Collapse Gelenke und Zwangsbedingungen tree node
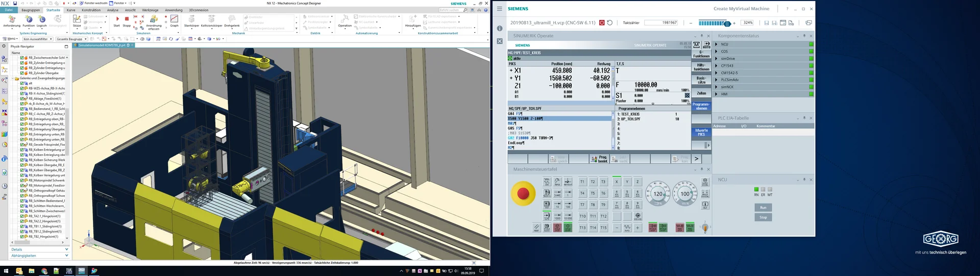The width and height of the screenshot is (980, 276). pos(13,78)
